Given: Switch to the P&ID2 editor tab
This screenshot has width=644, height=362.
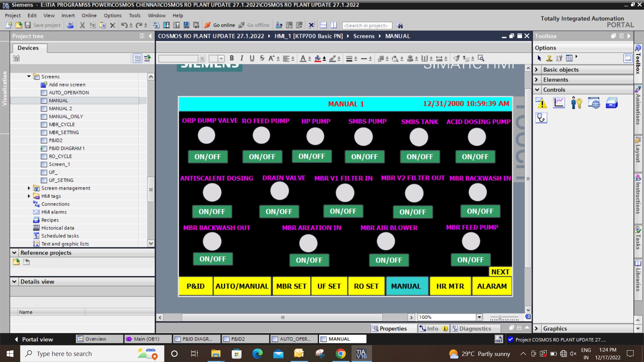Looking at the screenshot, I should tap(237, 339).
